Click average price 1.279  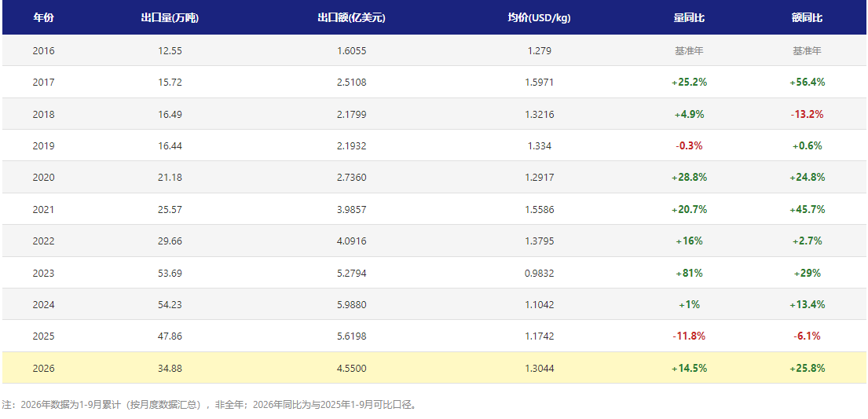tap(539, 50)
